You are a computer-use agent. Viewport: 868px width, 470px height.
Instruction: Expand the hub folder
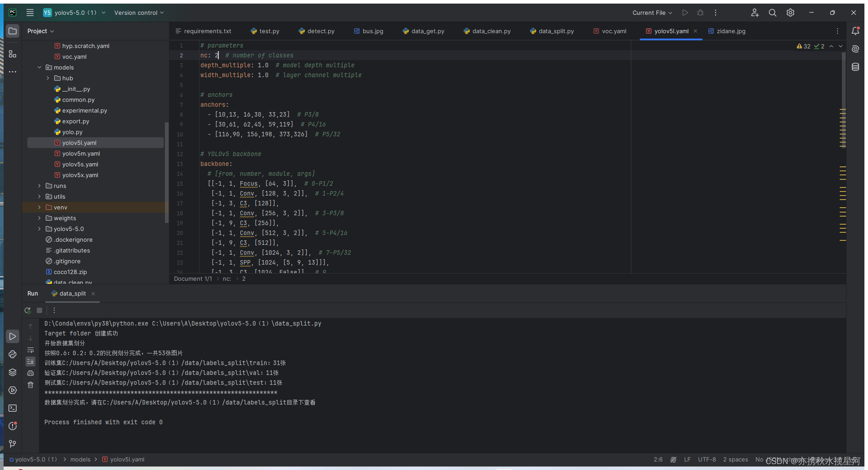click(x=48, y=78)
